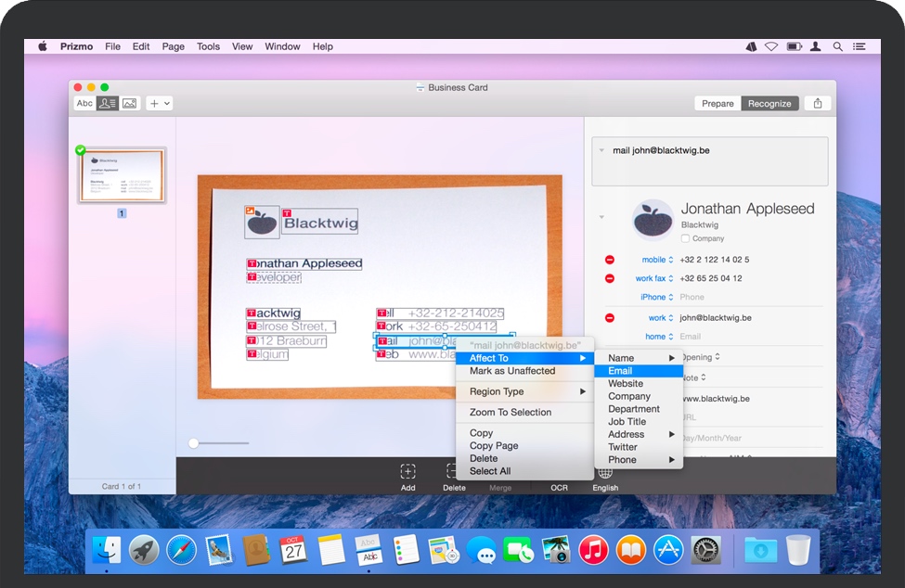Click the Prepare button
The width and height of the screenshot is (905, 588).
pos(717,103)
